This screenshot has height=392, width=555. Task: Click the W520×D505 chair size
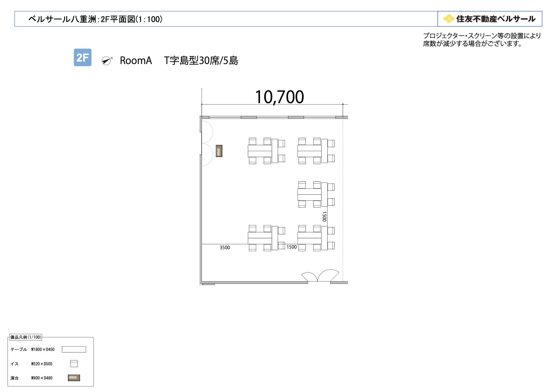42,364
